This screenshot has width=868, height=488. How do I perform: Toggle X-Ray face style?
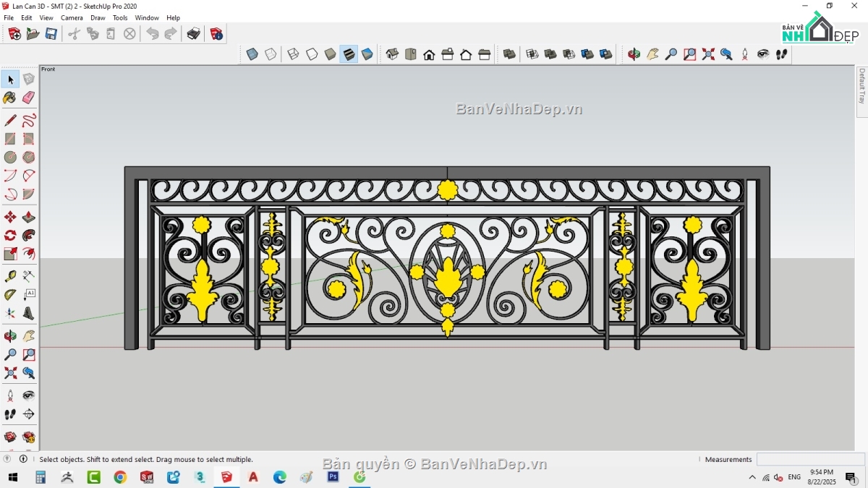252,53
